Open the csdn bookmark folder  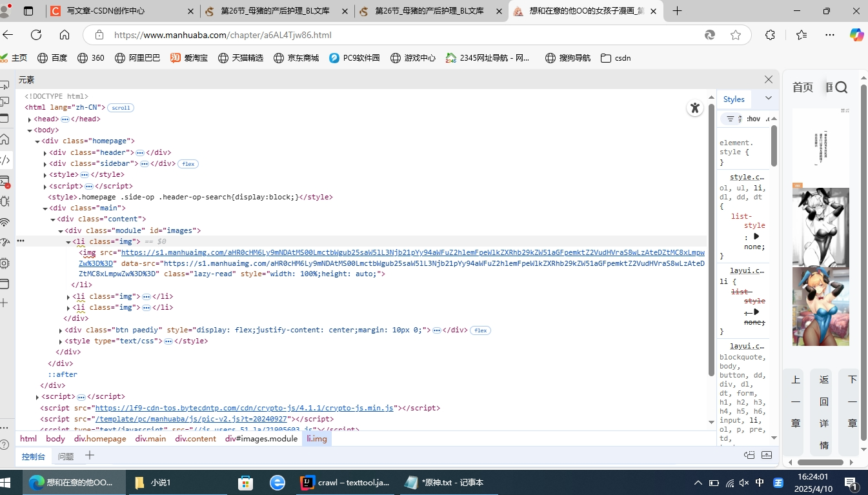[x=616, y=57]
